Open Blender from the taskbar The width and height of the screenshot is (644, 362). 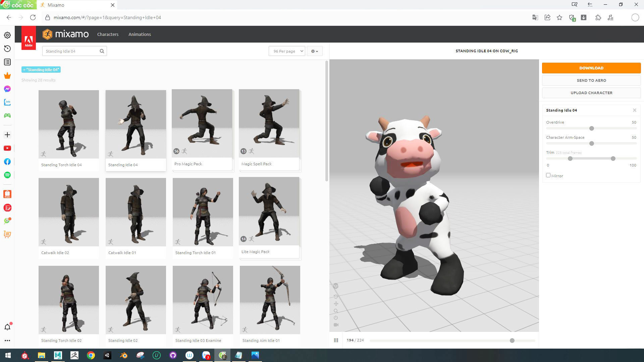[124, 355]
